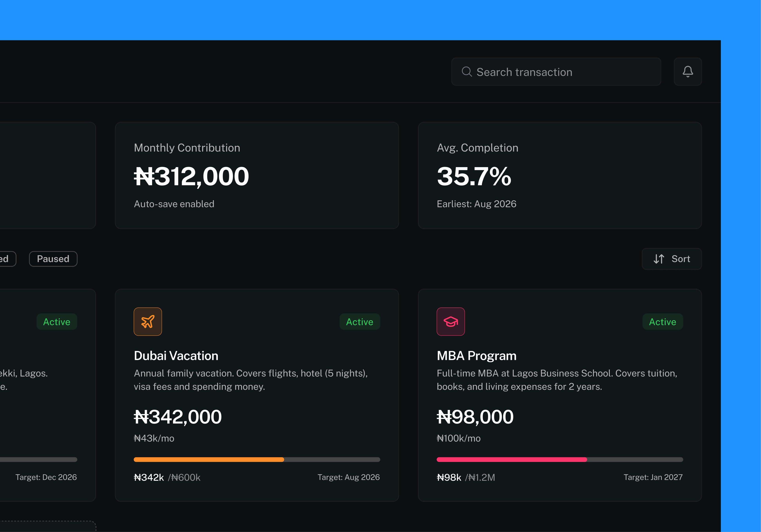Click the sort arrows icon
The width and height of the screenshot is (761, 532).
(659, 259)
